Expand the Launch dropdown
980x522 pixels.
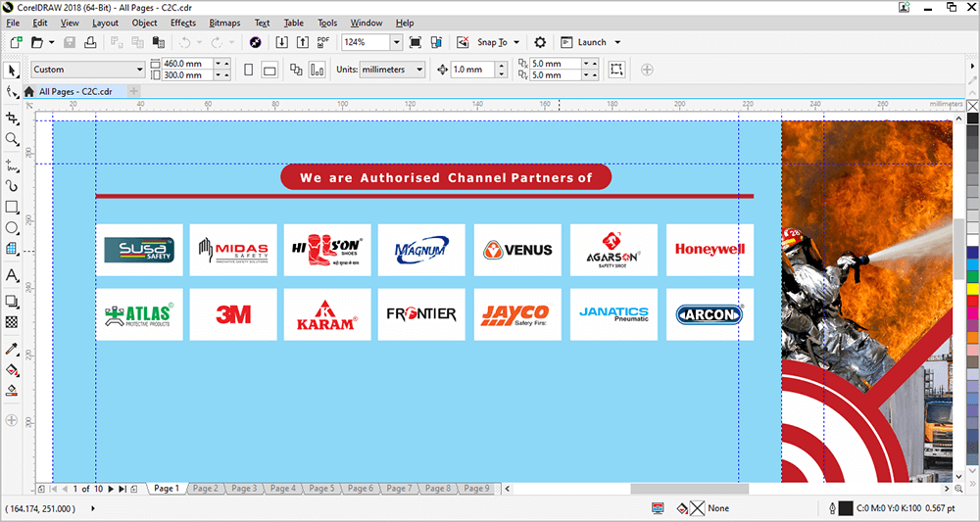[x=617, y=42]
